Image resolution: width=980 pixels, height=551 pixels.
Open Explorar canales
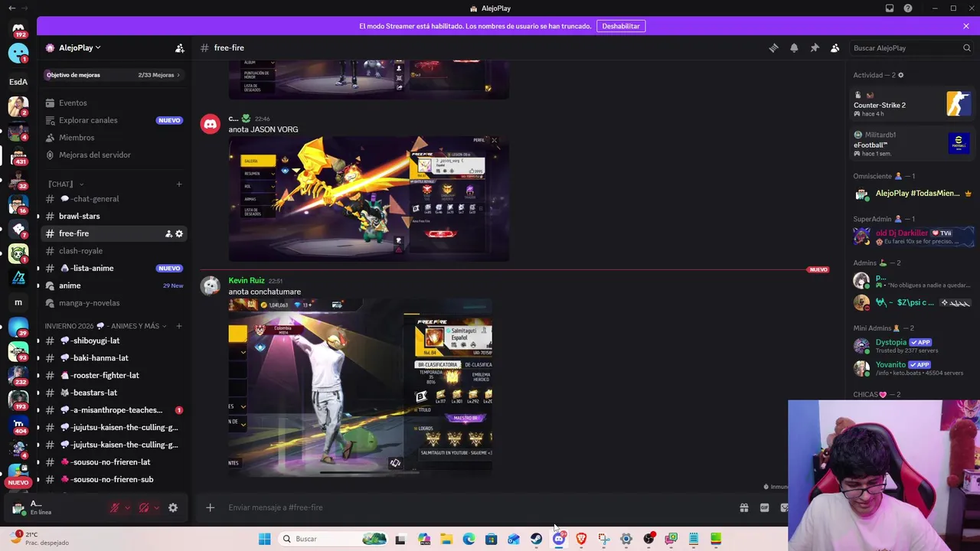[113, 120]
